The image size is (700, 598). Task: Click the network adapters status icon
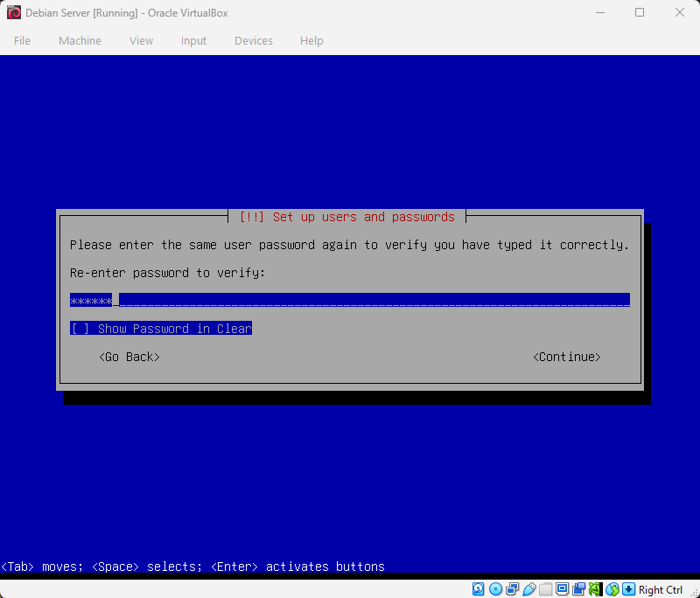pyautogui.click(x=513, y=589)
